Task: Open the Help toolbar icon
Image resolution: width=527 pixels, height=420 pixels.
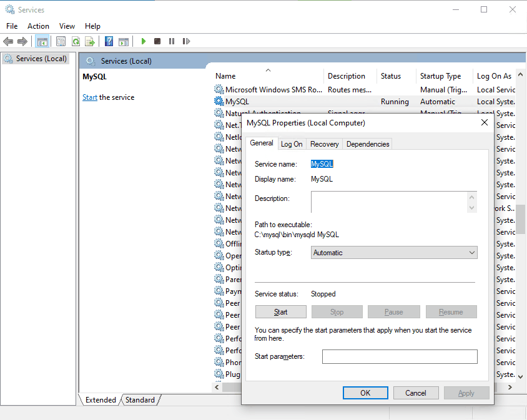Action: coord(109,41)
